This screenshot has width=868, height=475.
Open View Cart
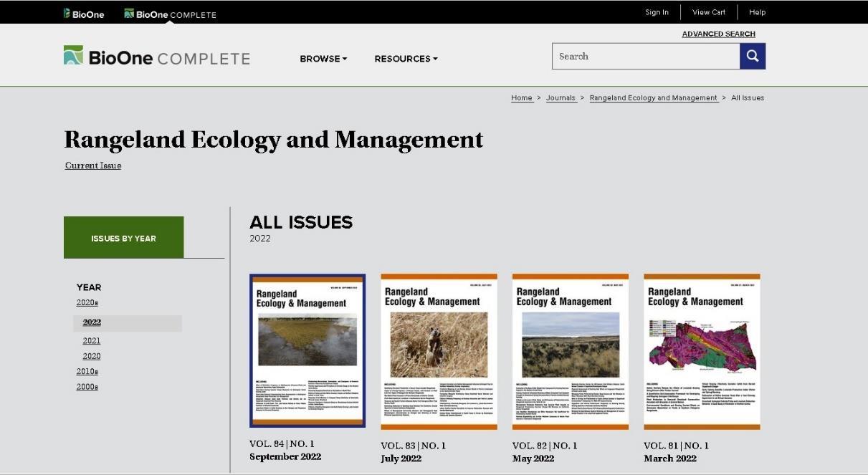(x=709, y=12)
